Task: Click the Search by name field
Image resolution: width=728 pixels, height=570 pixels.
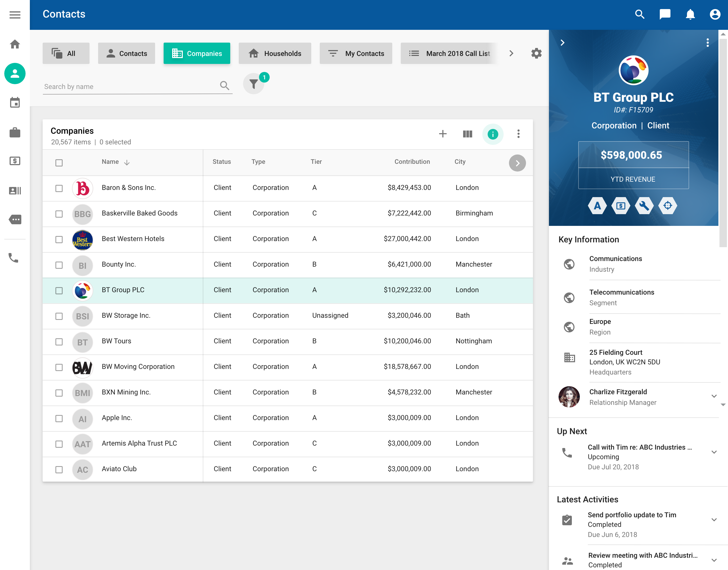Action: [130, 87]
